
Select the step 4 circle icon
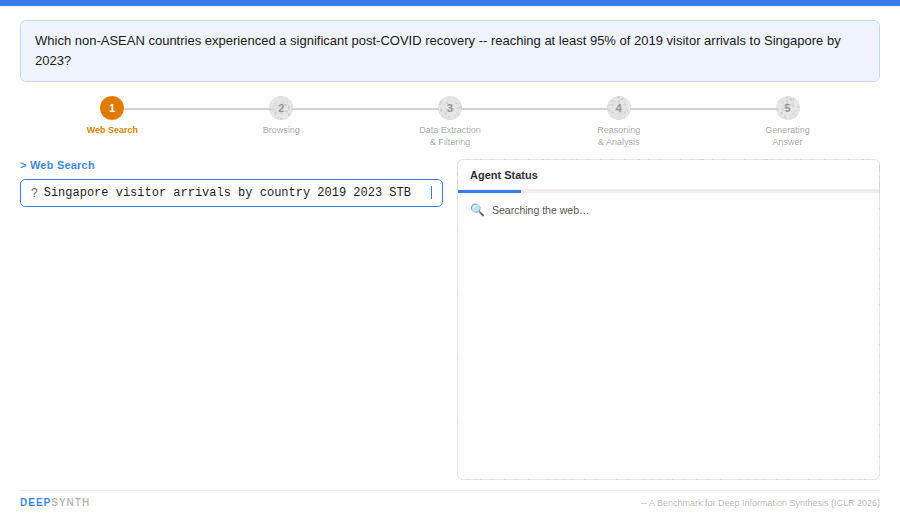(x=619, y=108)
